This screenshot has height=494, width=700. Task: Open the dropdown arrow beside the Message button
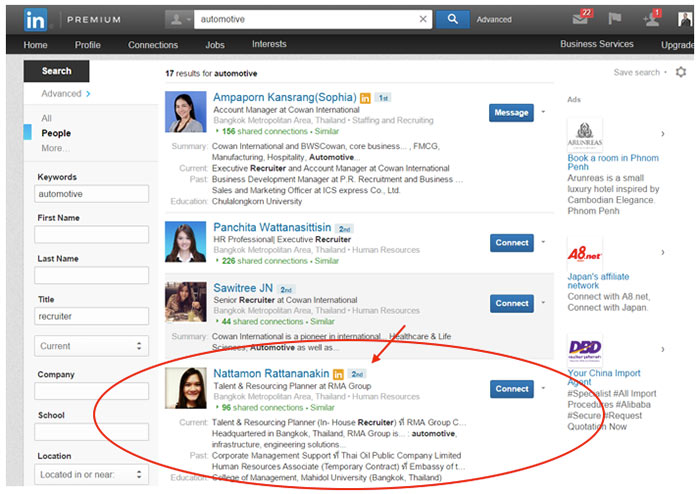tap(543, 112)
